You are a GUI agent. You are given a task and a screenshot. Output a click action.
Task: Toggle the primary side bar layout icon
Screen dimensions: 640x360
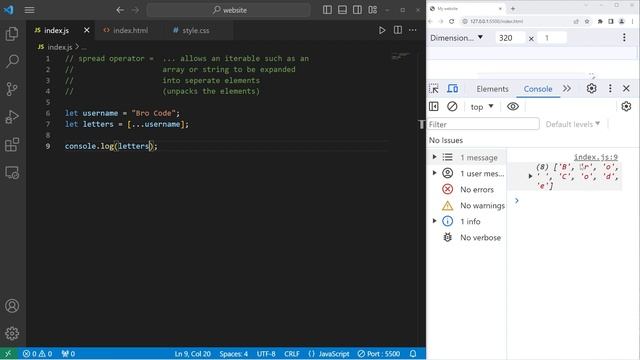click(x=327, y=10)
